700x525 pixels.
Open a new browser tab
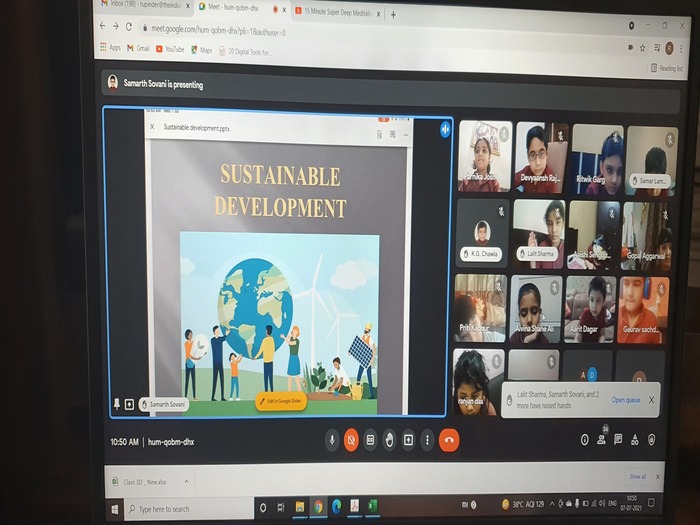pyautogui.click(x=393, y=15)
